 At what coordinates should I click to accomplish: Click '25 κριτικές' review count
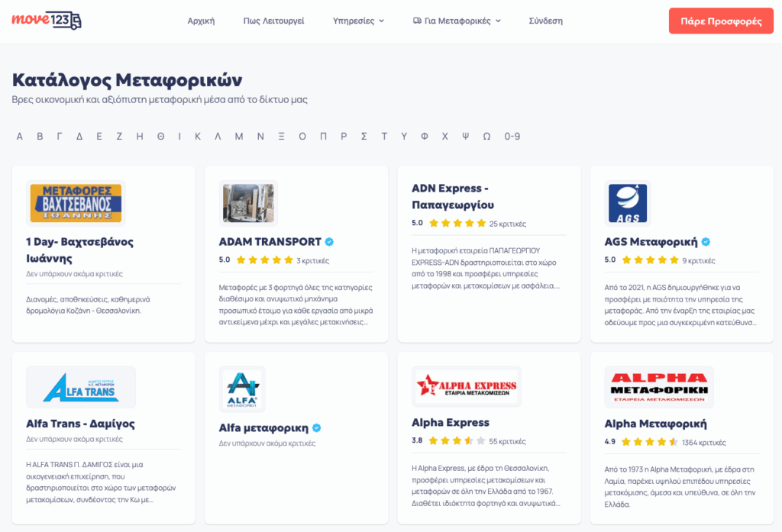click(508, 224)
